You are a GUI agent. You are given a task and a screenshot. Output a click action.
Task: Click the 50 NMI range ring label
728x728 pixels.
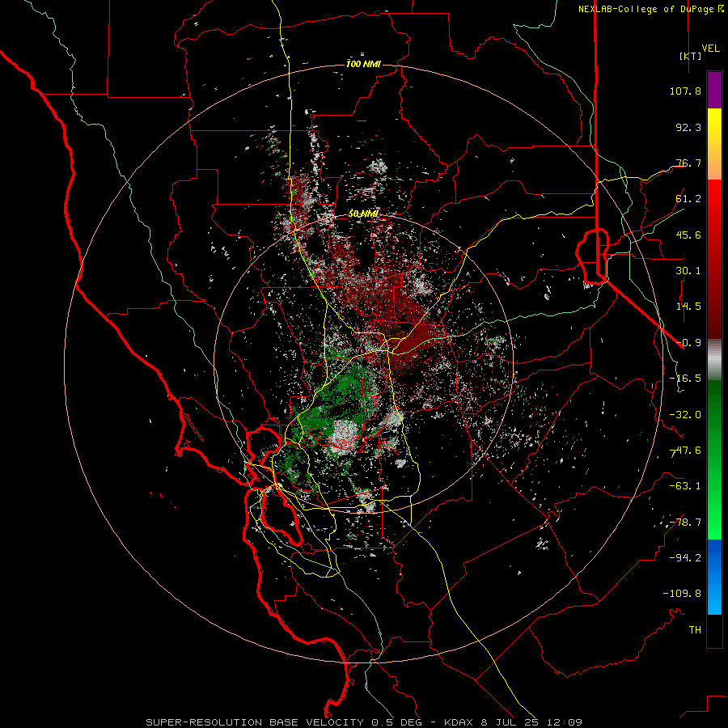(363, 214)
